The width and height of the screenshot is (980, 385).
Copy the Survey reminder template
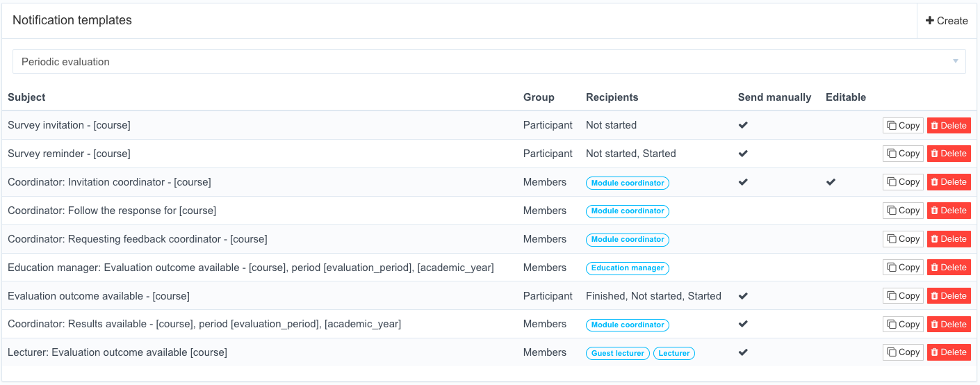(x=903, y=154)
